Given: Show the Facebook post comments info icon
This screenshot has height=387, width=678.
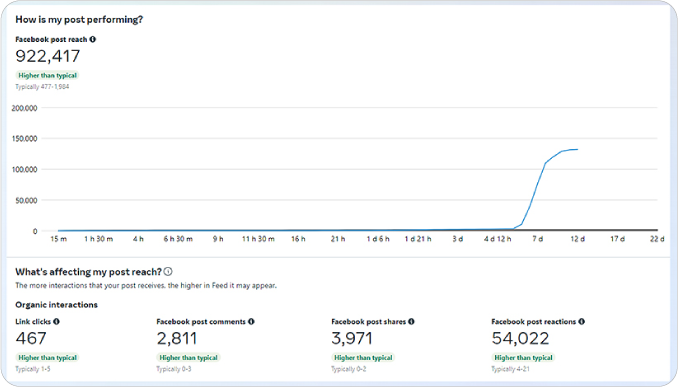Looking at the screenshot, I should 251,322.
